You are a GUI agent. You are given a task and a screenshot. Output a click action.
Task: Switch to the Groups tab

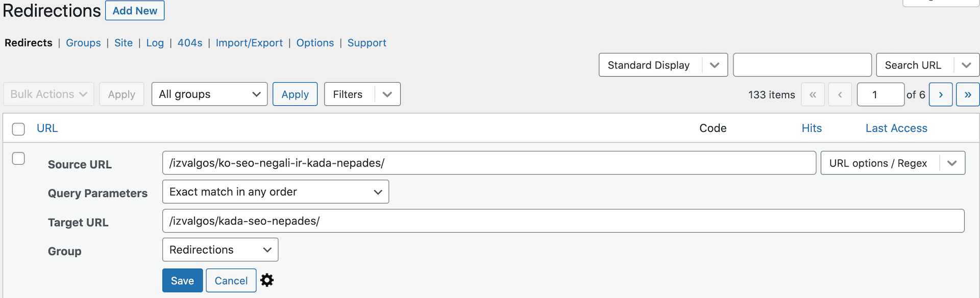[83, 43]
